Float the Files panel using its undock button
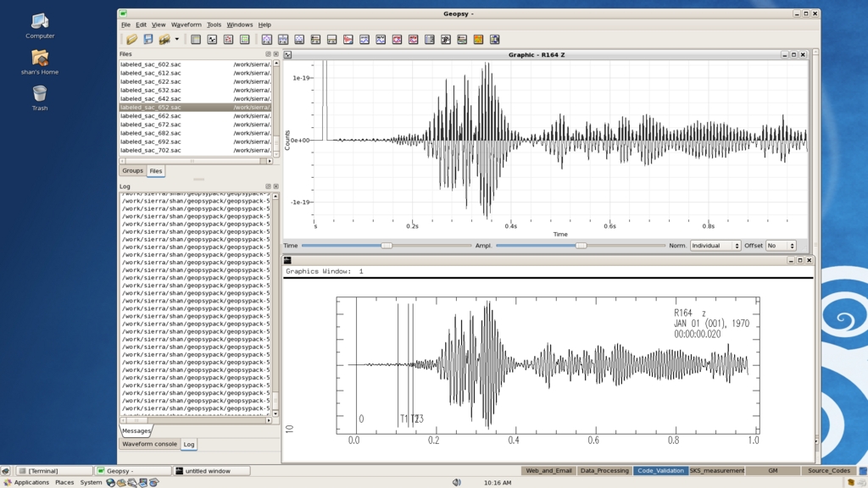The height and width of the screenshot is (488, 868). coord(269,54)
